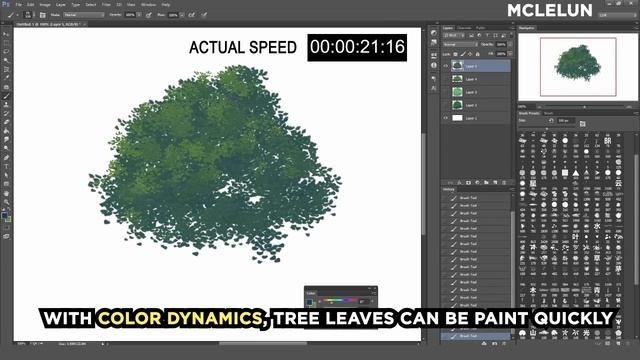Hide Layer 5 with its eye icon
Screen dimensions: 640x360
point(446,66)
